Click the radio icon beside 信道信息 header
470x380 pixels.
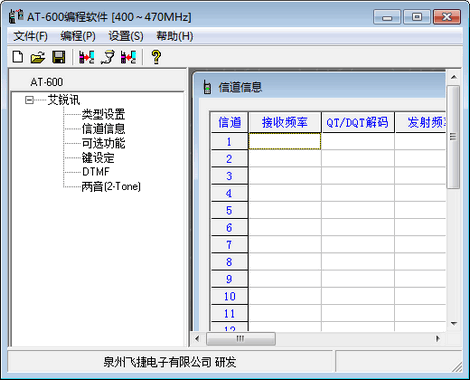pos(207,88)
